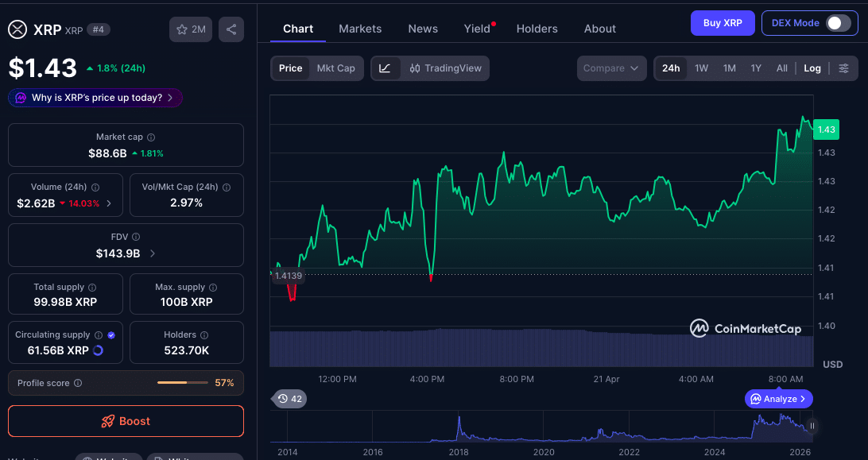Open chart settings sliders icon

(843, 68)
